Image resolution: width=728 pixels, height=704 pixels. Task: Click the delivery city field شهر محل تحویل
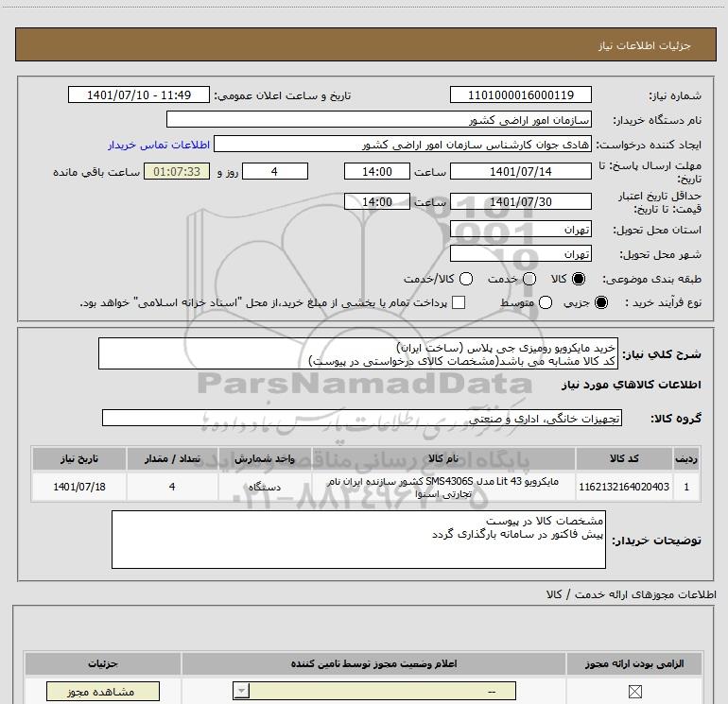520,253
